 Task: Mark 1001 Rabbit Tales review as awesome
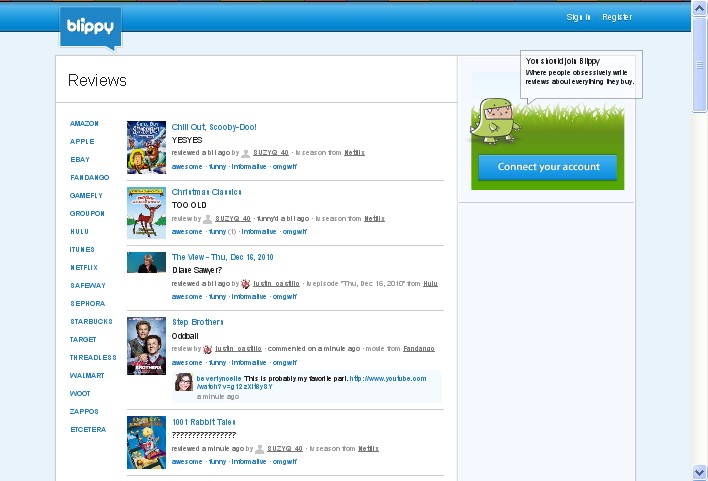pyautogui.click(x=187, y=462)
